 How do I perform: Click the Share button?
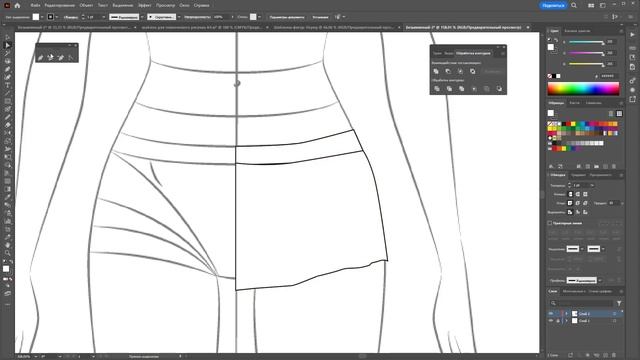coord(553,5)
